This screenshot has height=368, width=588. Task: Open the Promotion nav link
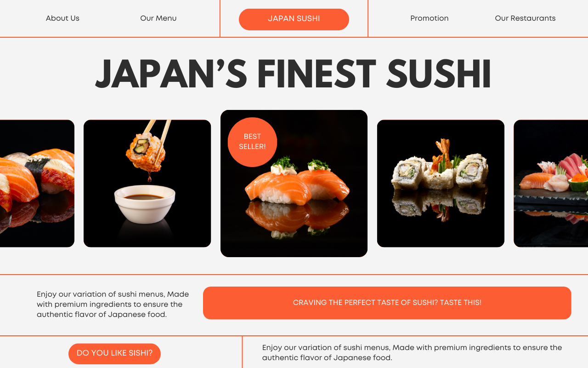click(x=430, y=18)
